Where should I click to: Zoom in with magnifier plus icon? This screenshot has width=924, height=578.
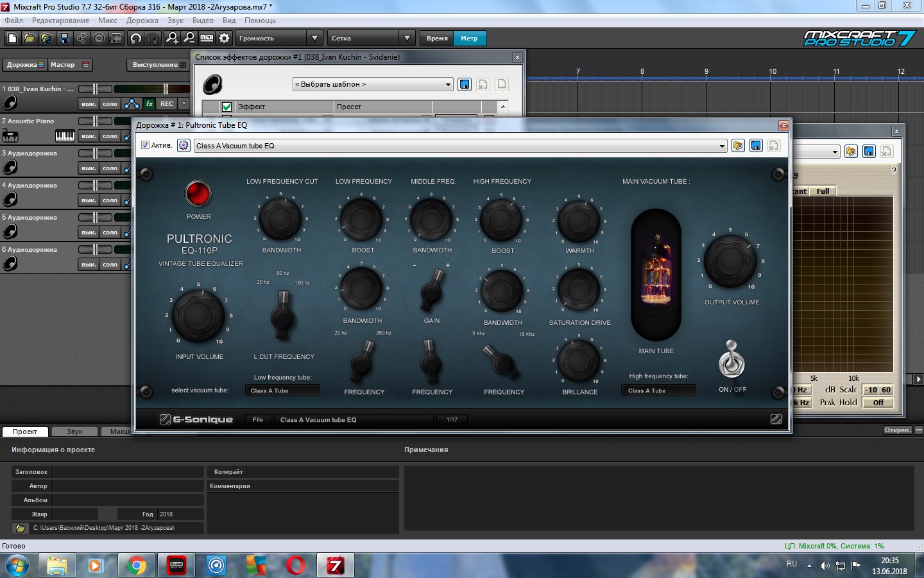point(172,39)
